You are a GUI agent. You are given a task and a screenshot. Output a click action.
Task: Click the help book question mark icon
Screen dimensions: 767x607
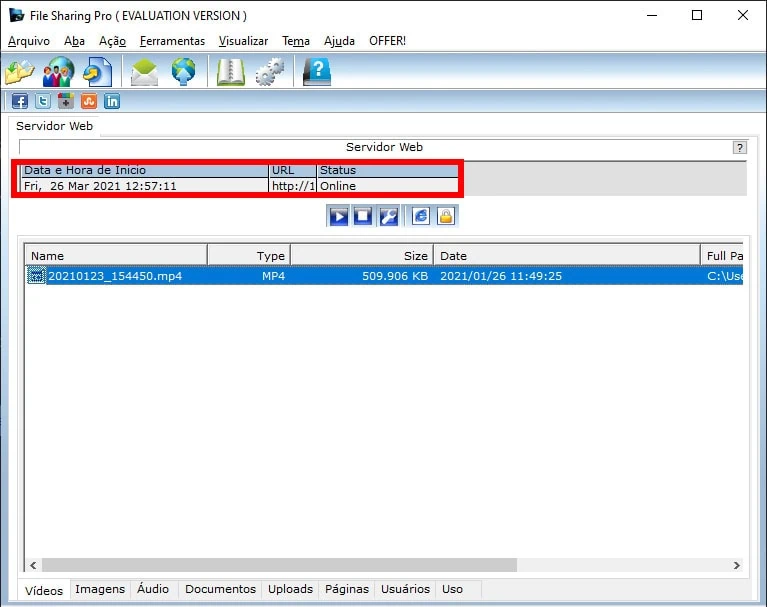tap(317, 72)
